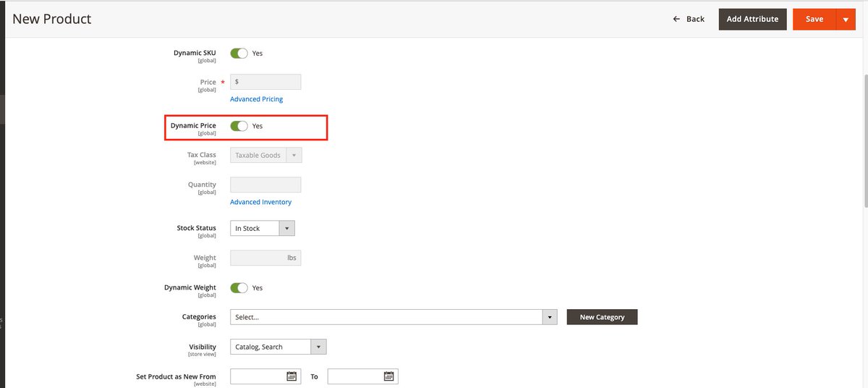
Task: Click the New Category button
Action: coord(602,317)
